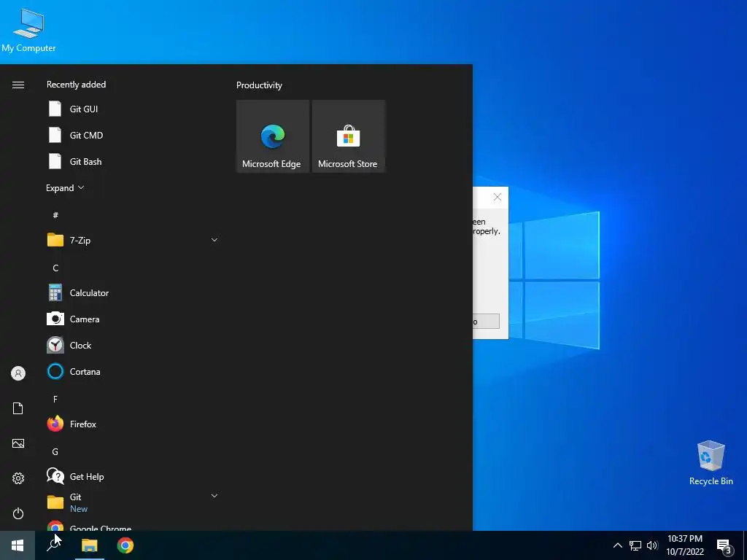Open the Start menu hamburger navigation

click(x=18, y=85)
